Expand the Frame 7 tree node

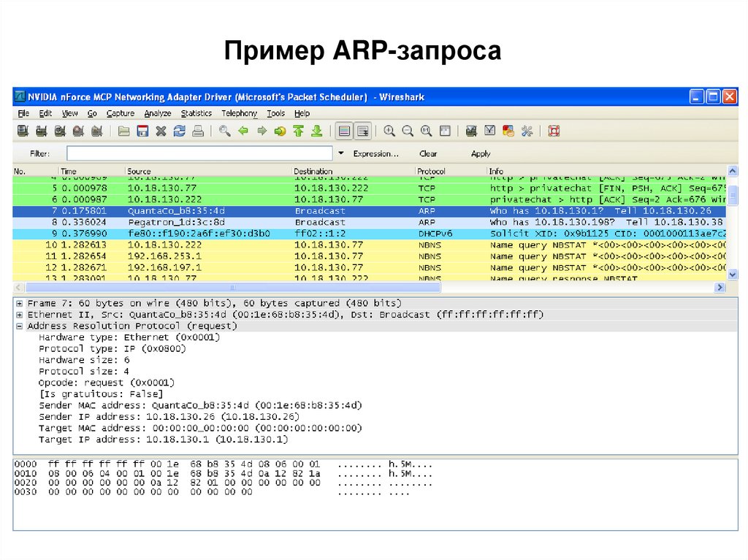(20, 303)
